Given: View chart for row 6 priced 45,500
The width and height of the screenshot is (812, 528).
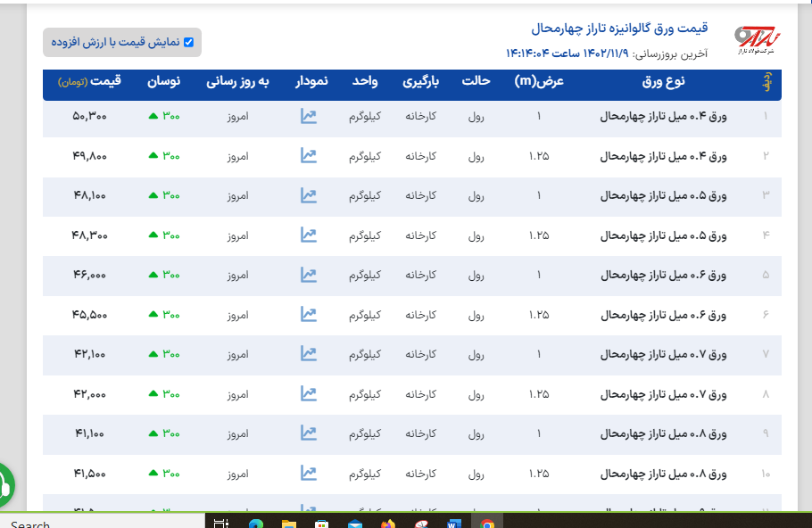Looking at the screenshot, I should 309,314.
